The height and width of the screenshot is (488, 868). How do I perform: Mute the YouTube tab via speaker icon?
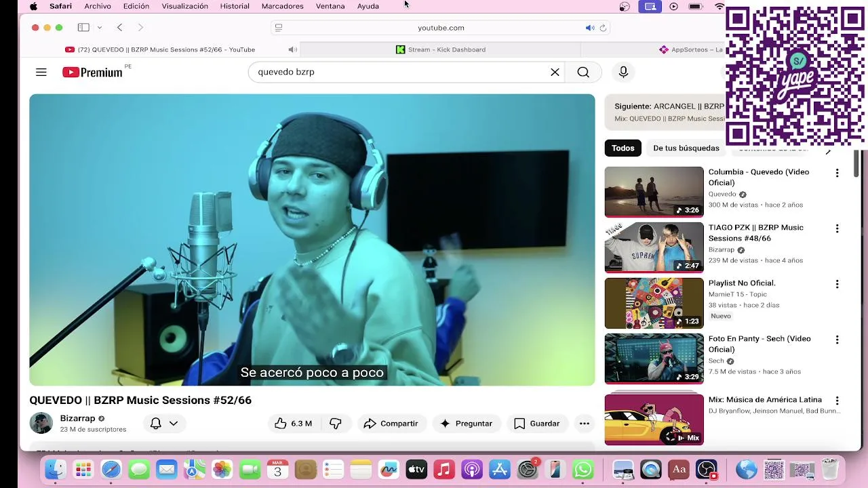coord(292,49)
